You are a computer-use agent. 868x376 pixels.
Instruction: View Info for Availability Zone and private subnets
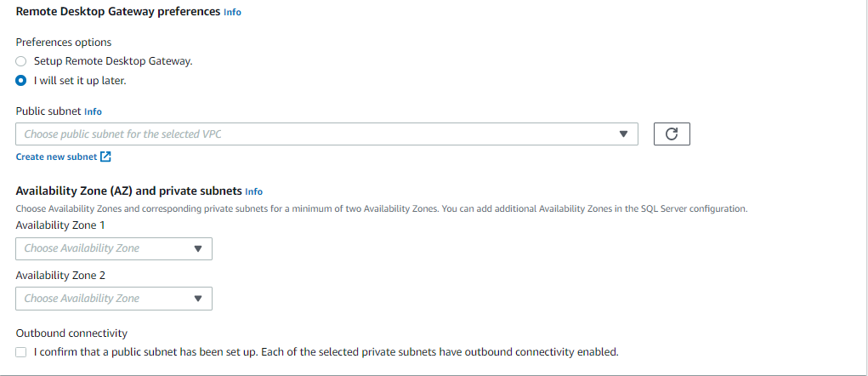253,191
